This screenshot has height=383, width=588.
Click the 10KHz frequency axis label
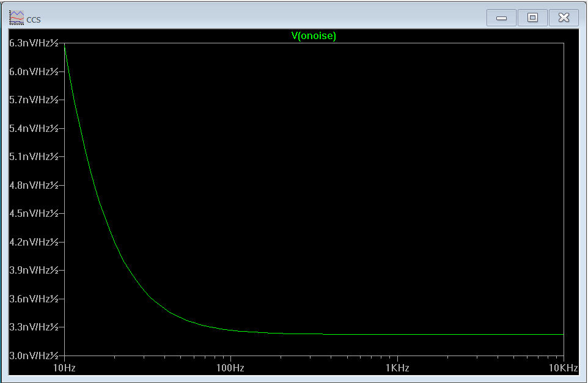pos(564,368)
